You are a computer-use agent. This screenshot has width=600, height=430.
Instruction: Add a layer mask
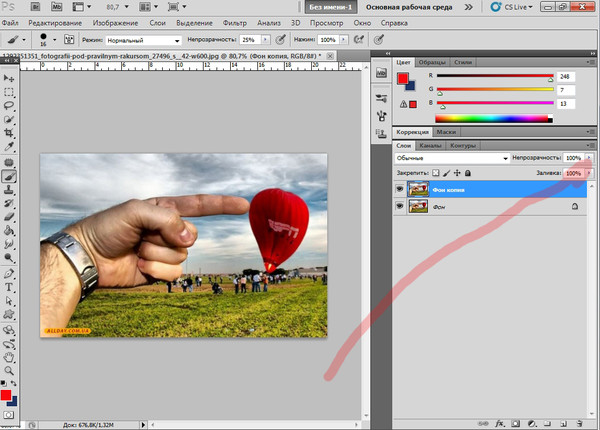516,423
